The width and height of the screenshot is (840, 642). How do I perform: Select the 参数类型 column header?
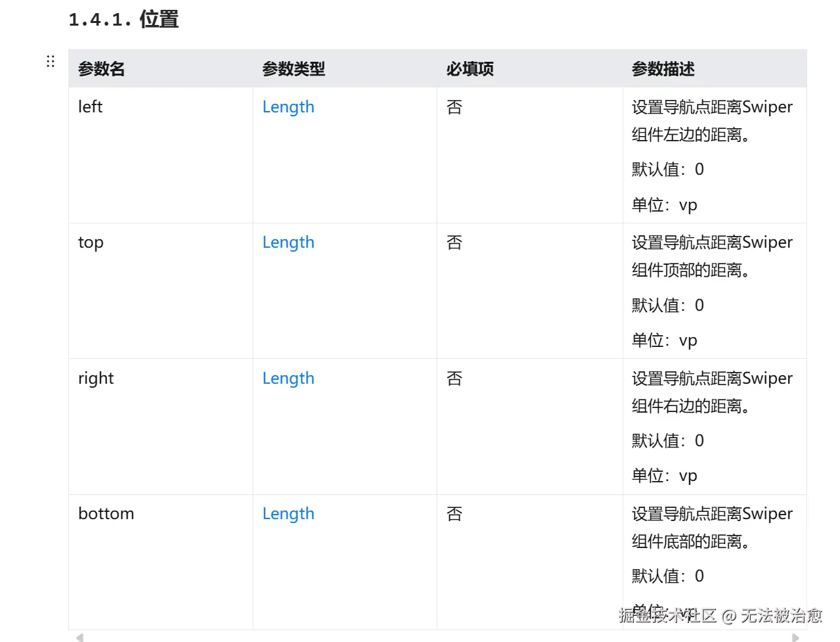(x=294, y=68)
